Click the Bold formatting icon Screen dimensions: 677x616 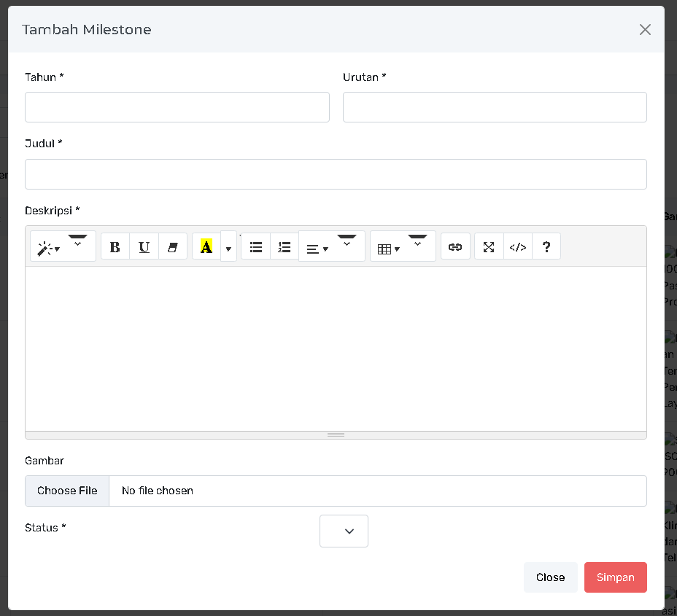click(x=115, y=247)
